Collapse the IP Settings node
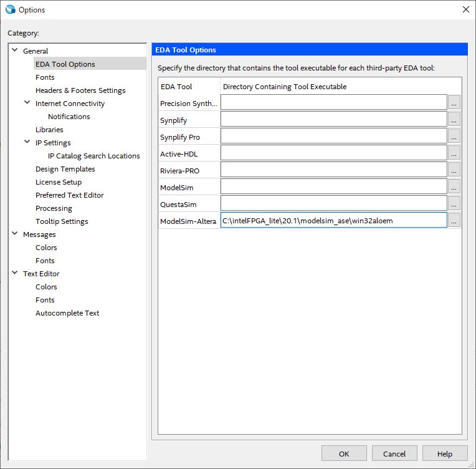The height and width of the screenshot is (469, 476). (x=27, y=142)
